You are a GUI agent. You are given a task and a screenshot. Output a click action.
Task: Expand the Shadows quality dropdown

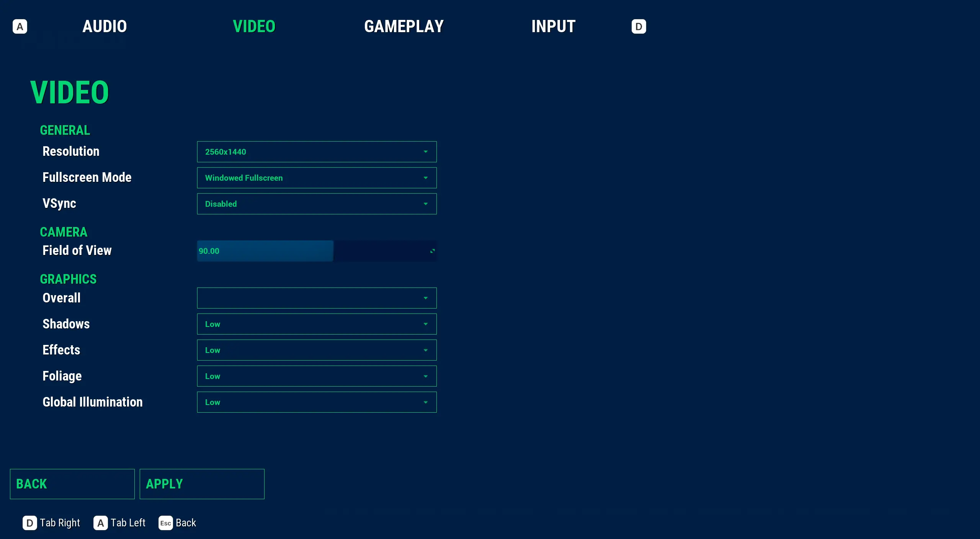click(x=317, y=324)
